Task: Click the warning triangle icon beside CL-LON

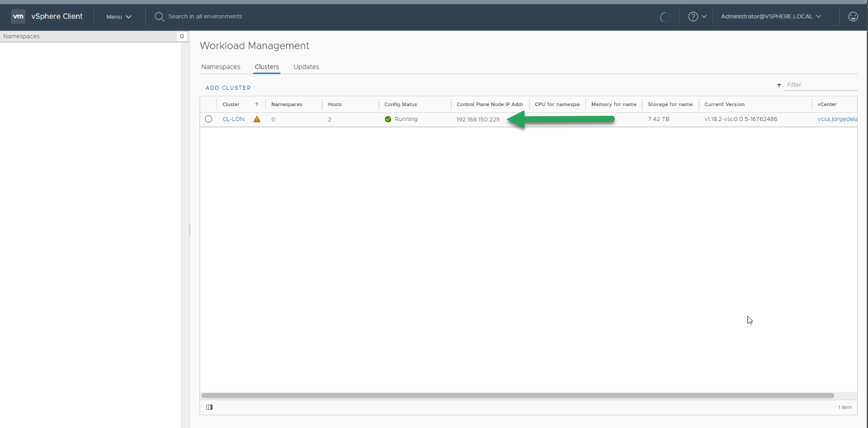Action: (257, 119)
